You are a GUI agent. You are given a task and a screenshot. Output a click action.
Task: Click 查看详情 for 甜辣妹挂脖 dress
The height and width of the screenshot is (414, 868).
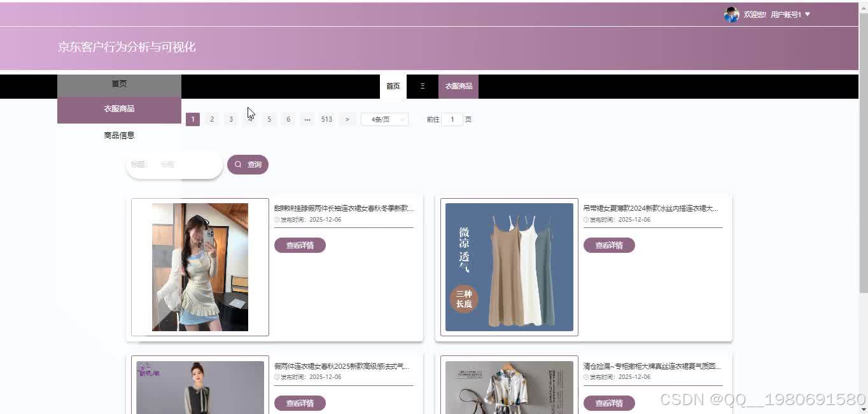(300, 245)
